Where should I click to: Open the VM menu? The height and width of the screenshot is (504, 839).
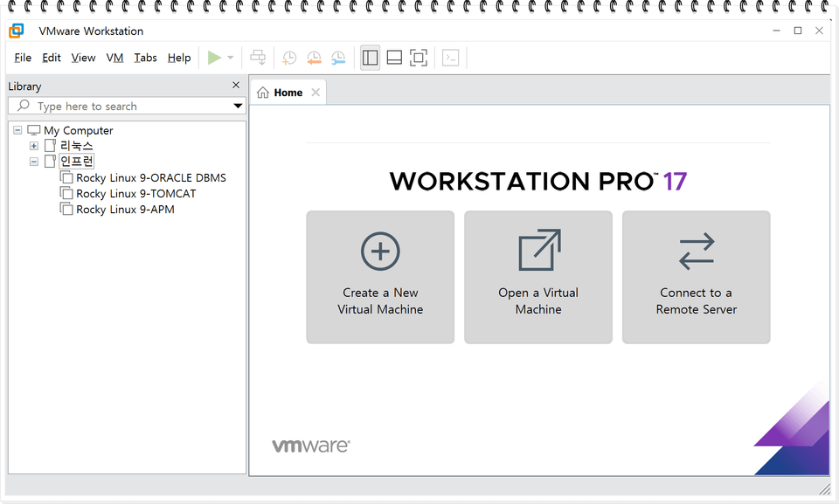[x=114, y=58]
